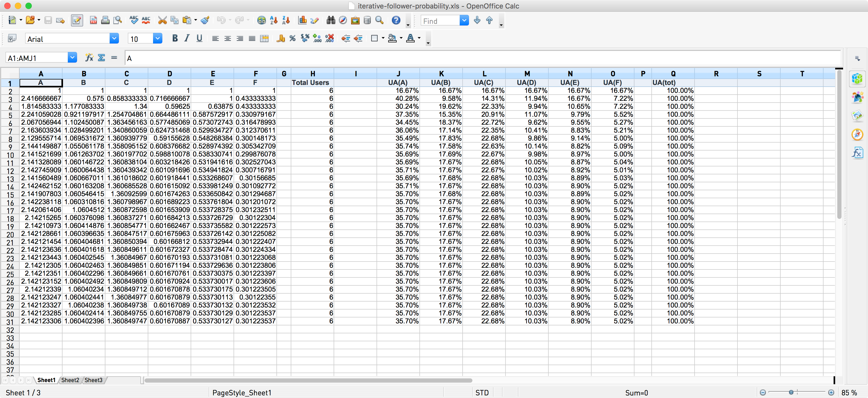Open the Function Wizard
This screenshot has width=868, height=398.
tap(89, 58)
